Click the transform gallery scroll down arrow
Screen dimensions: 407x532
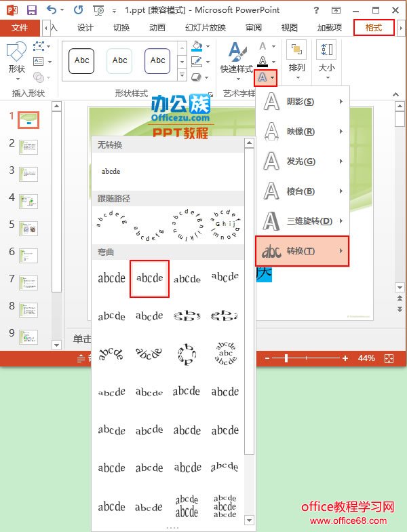(250, 520)
